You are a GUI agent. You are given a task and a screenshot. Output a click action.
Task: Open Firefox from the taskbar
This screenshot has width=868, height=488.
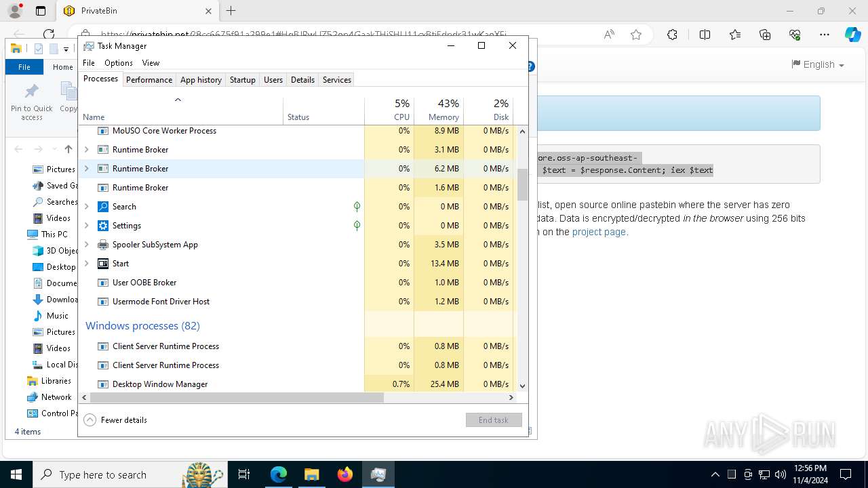344,474
